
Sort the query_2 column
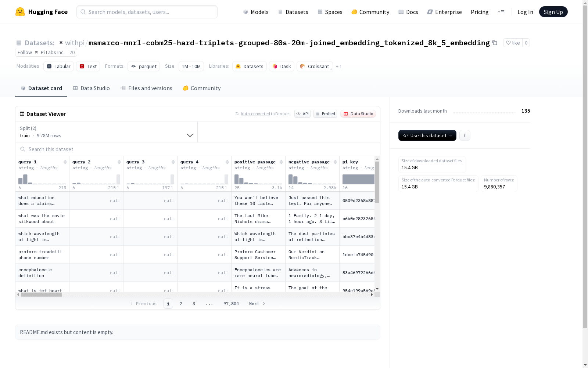(119, 162)
